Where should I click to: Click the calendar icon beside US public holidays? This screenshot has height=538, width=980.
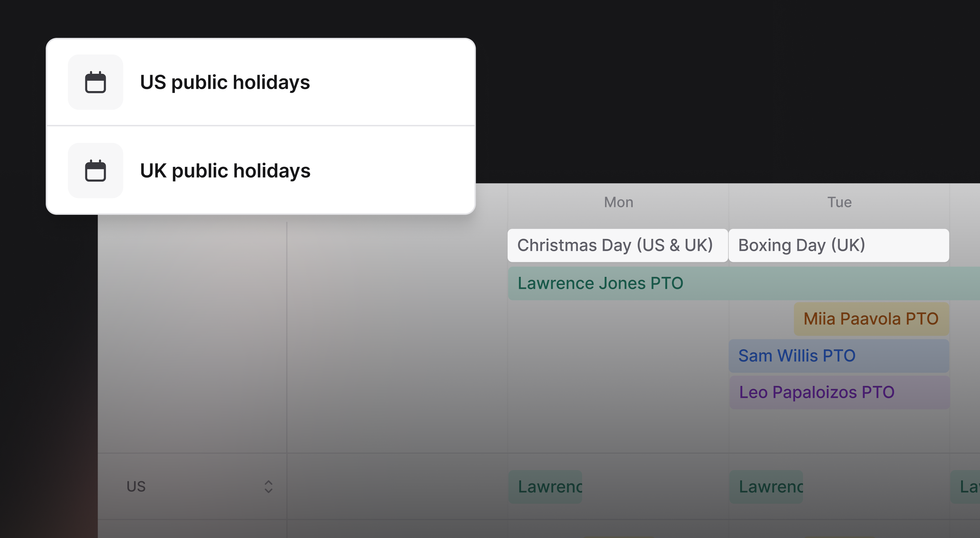coord(95,82)
